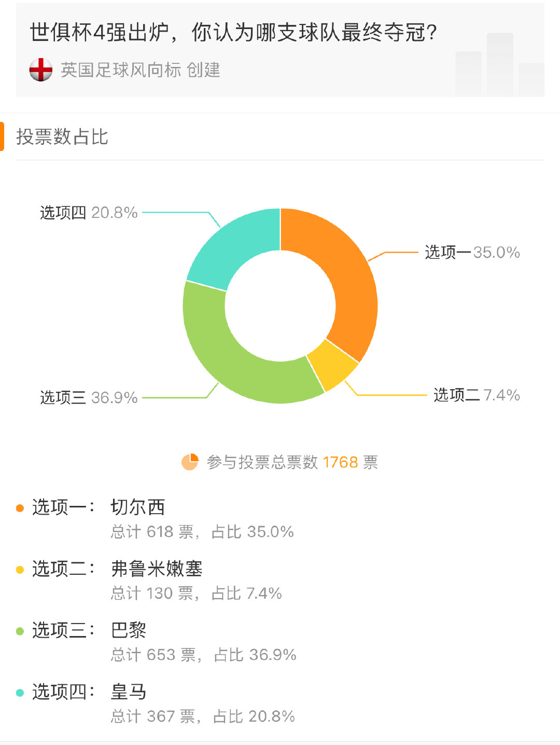The image size is (560, 745).
Task: Select the yellow 7.4% donut segment
Action: click(x=332, y=366)
